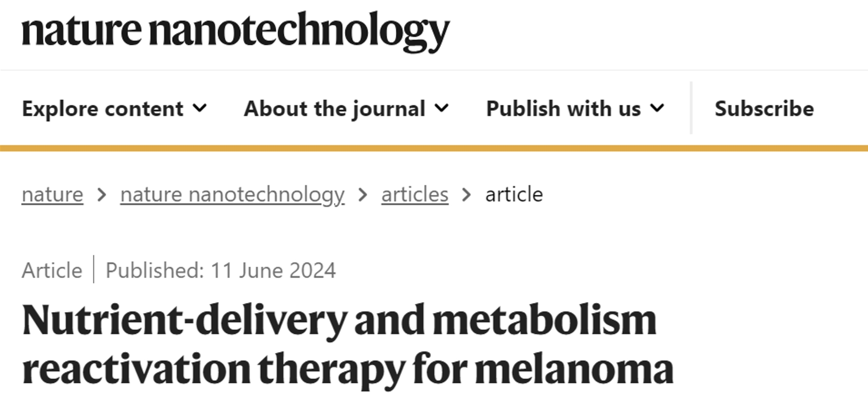This screenshot has height=410, width=868.
Task: Open the About the journal menu label
Action: pyautogui.click(x=334, y=109)
